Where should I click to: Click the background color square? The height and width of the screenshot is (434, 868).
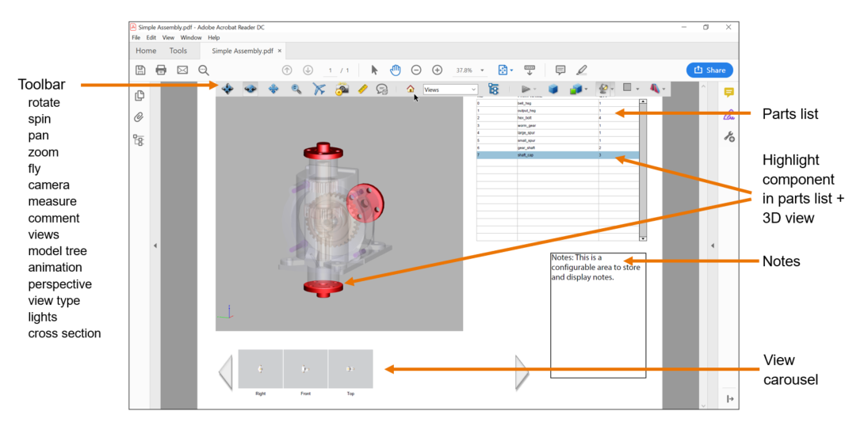(627, 87)
